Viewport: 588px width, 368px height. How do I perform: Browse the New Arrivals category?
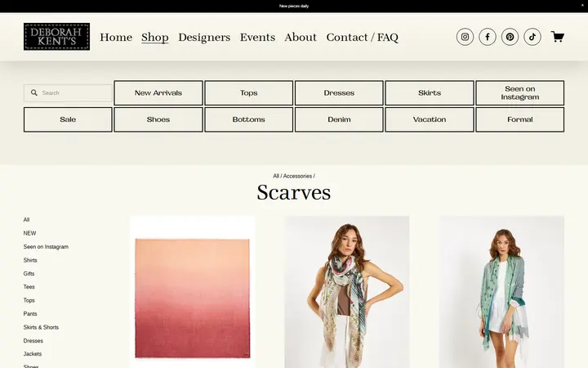click(158, 92)
